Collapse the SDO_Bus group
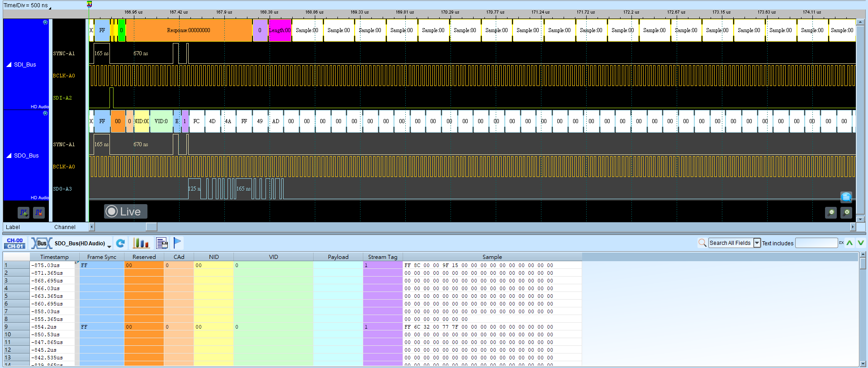Image resolution: width=868 pixels, height=368 pixels. click(9, 156)
